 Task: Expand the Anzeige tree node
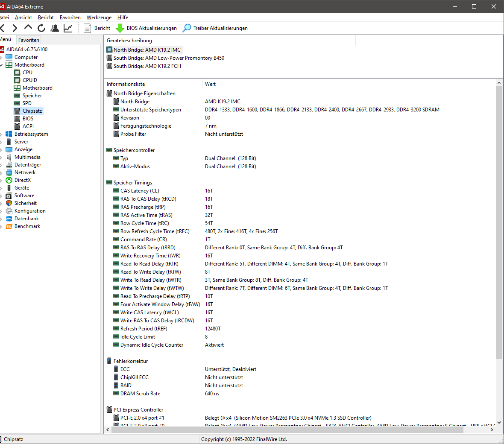pos(1,150)
